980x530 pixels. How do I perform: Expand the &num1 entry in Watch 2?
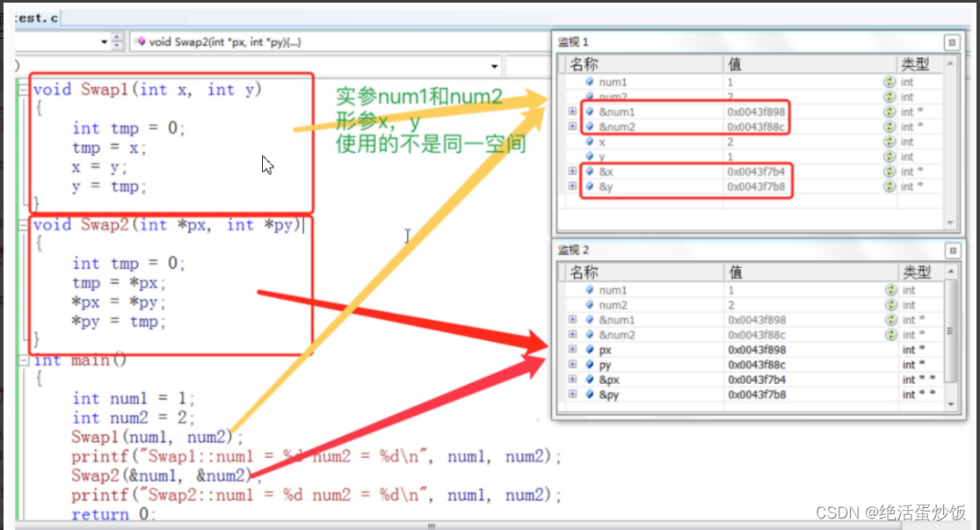coord(572,319)
